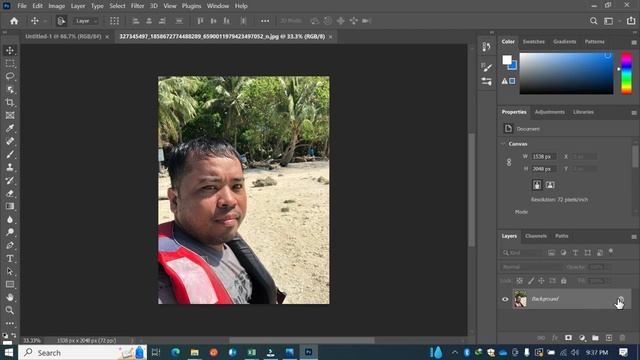
Task: Select the Gradient tool
Action: tap(10, 206)
